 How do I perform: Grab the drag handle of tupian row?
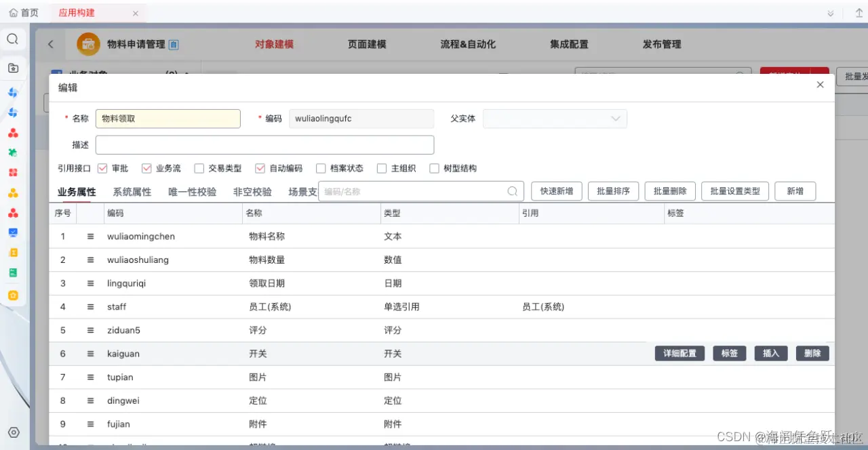[x=90, y=377]
